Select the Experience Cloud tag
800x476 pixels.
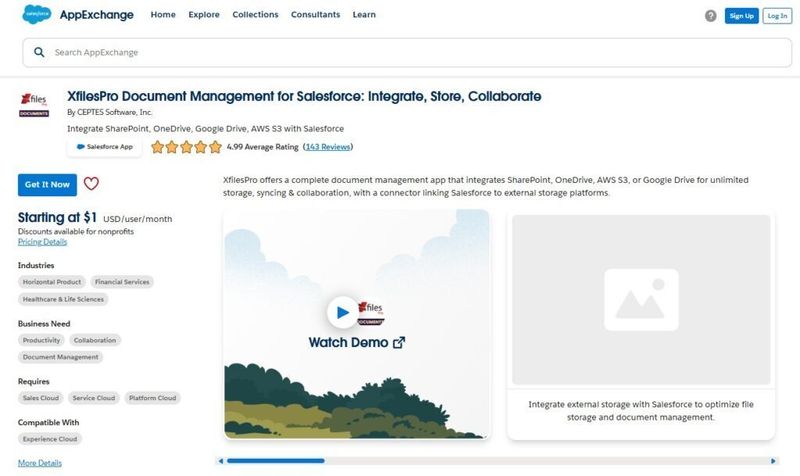tap(49, 439)
